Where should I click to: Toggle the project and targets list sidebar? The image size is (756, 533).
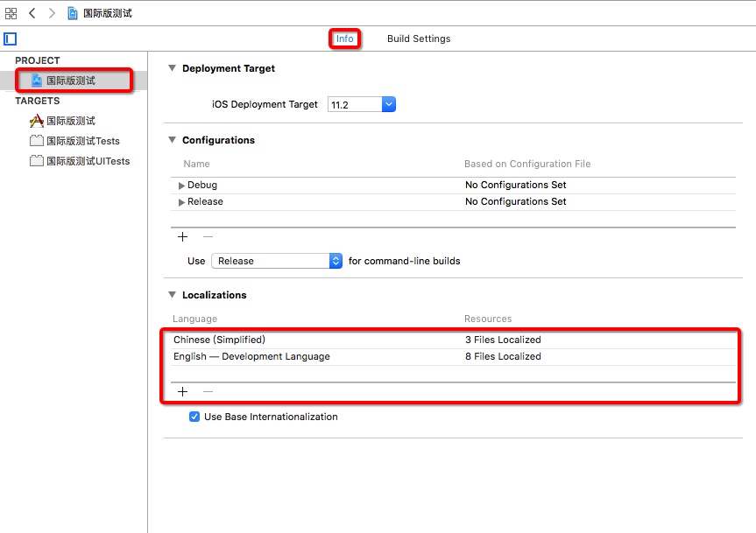(11, 39)
